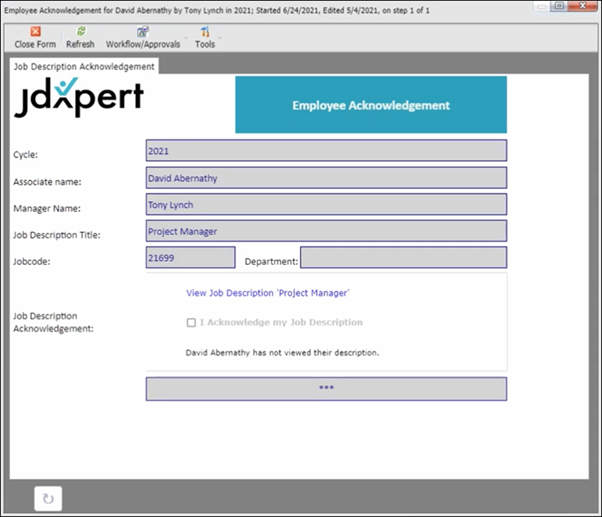Viewport: 602px width, 517px height.
Task: Maximize the form window
Action: pyautogui.click(x=559, y=6)
